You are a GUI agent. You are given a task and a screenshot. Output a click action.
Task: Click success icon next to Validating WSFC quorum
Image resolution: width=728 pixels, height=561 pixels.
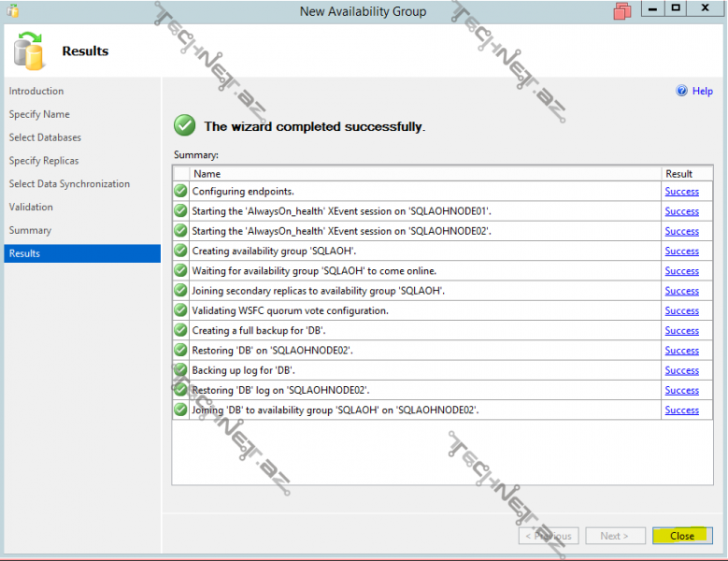pos(180,310)
